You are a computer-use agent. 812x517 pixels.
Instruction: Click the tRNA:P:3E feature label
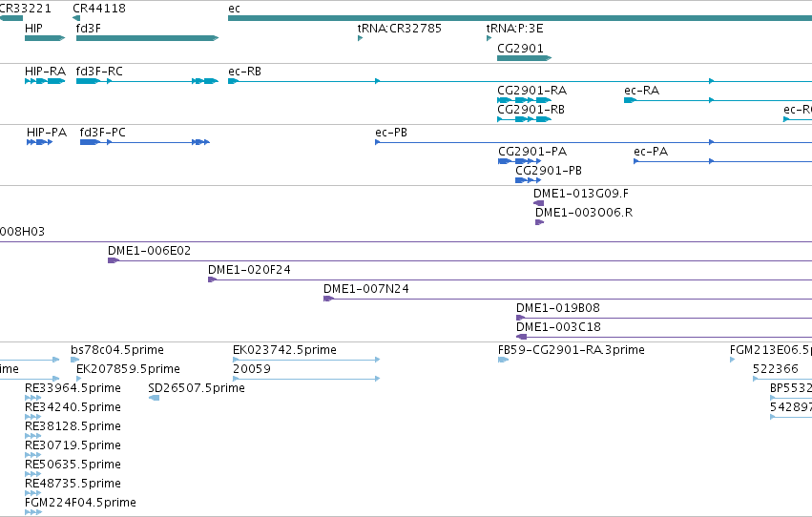[514, 29]
